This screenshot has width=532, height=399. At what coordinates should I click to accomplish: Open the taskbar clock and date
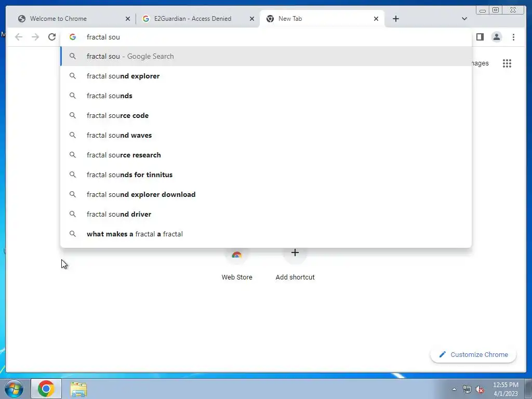[506, 389]
